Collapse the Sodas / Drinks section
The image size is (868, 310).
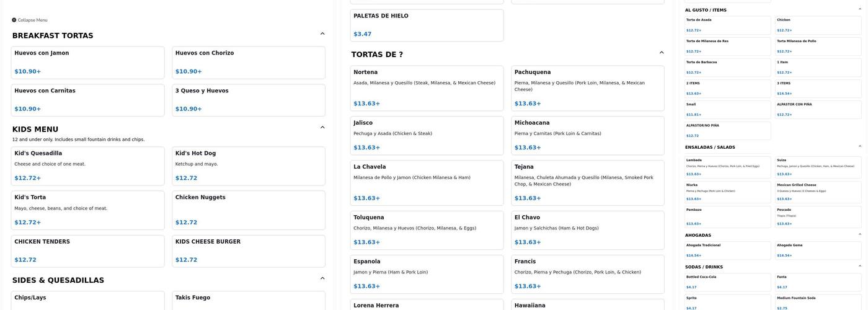point(860,266)
